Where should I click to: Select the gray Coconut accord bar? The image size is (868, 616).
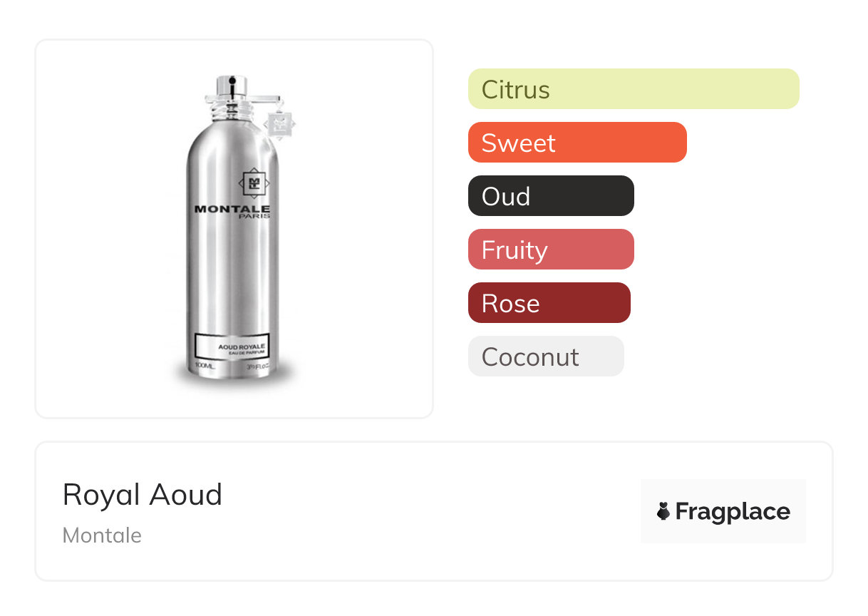click(x=545, y=356)
